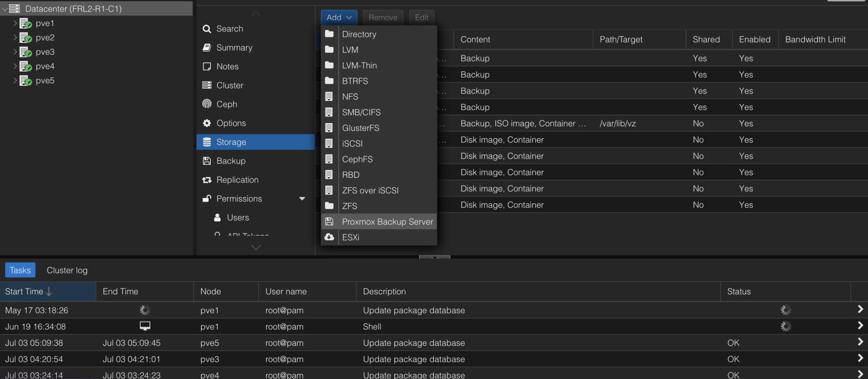Click the pve4 node icon

tap(26, 66)
